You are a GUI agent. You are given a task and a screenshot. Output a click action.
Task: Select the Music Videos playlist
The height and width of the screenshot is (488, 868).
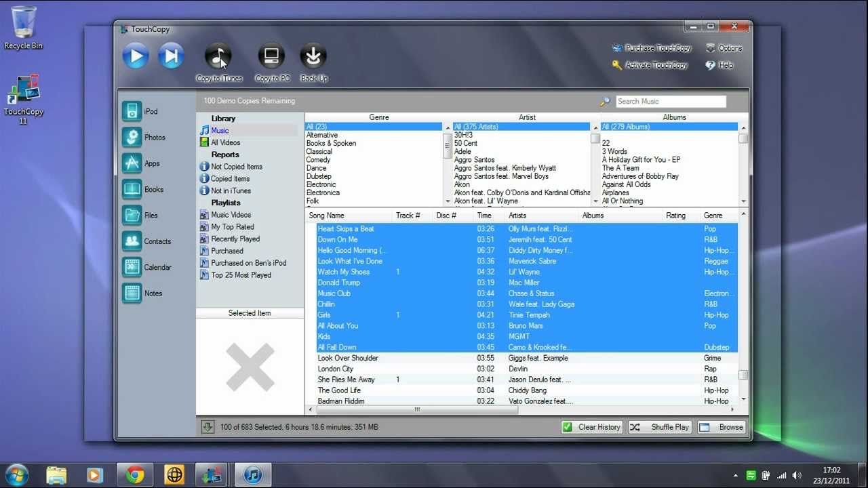point(231,215)
